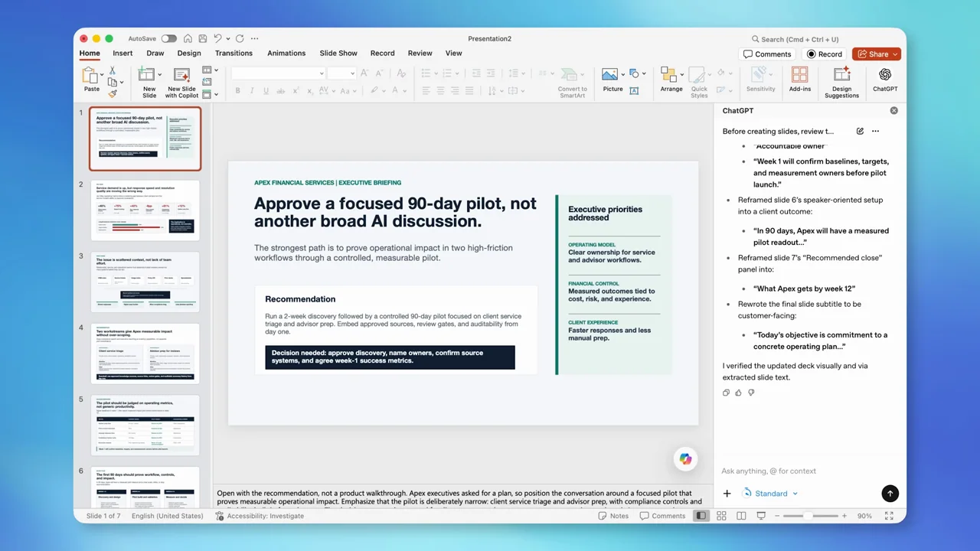Select the Slide Show tab
The image size is (980, 551).
338,54
